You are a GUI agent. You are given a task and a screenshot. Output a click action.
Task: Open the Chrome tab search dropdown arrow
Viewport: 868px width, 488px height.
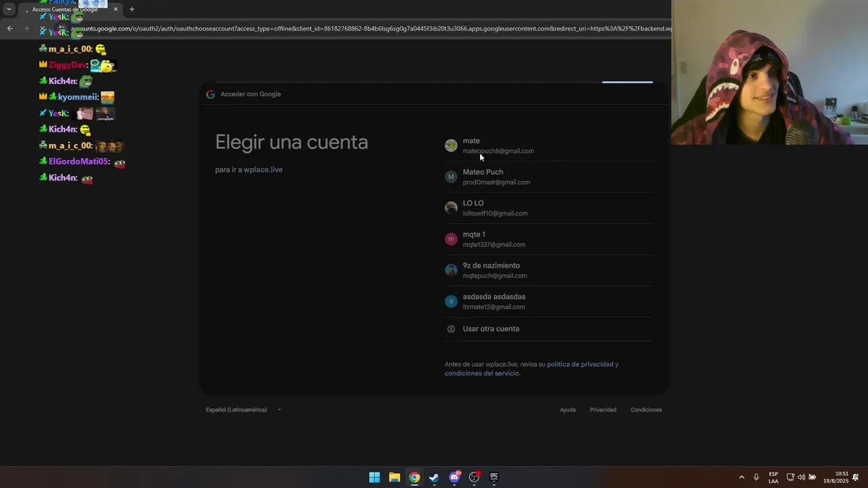point(9,9)
